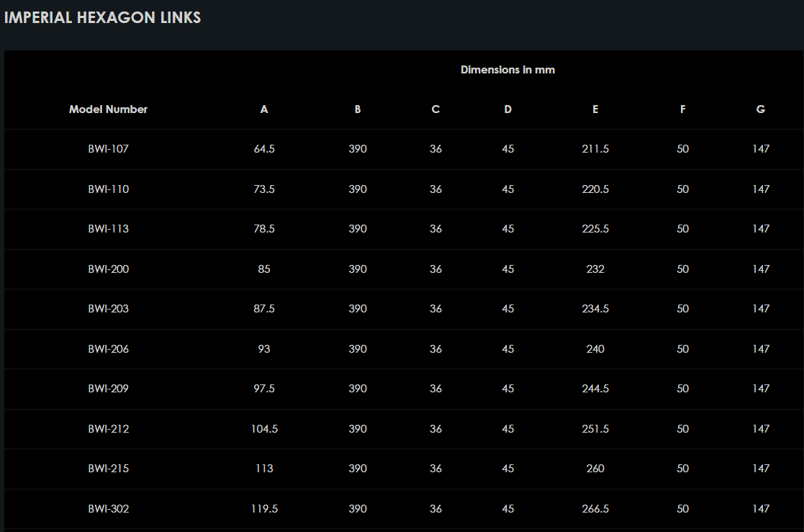Click the 266.5 value for BWI-302
This screenshot has width=804, height=532.
[595, 509]
